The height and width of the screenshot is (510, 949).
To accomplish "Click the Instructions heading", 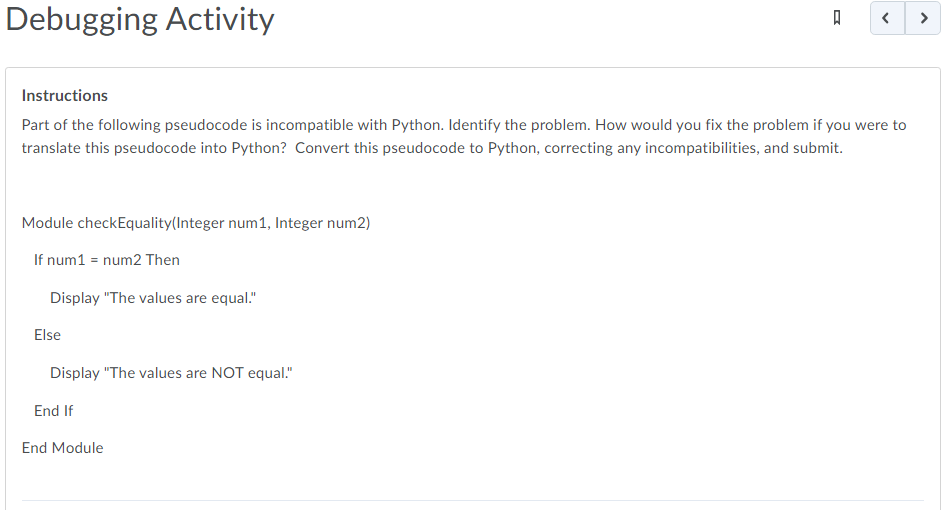I will (x=65, y=96).
